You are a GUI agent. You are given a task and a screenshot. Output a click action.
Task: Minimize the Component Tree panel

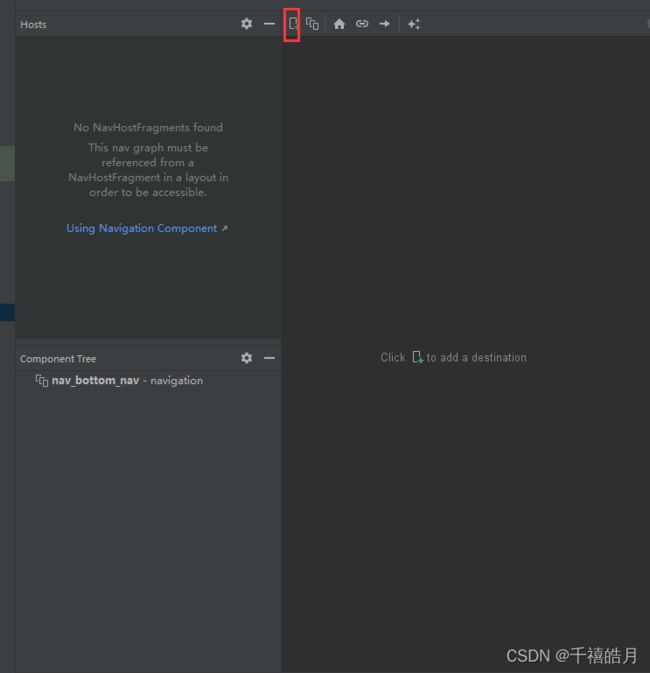269,358
